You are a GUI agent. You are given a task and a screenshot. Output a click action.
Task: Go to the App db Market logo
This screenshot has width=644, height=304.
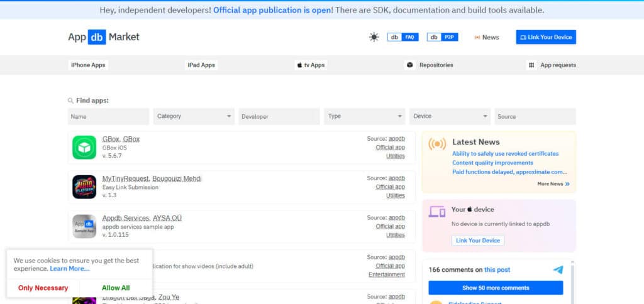click(x=104, y=37)
